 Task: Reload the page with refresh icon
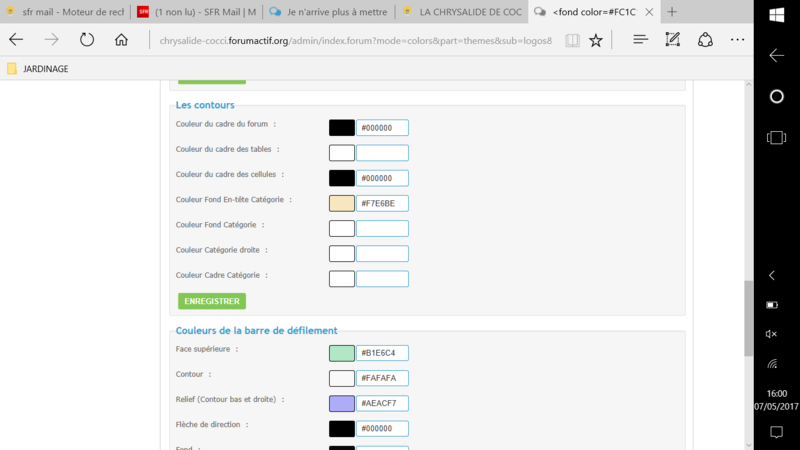(x=87, y=40)
